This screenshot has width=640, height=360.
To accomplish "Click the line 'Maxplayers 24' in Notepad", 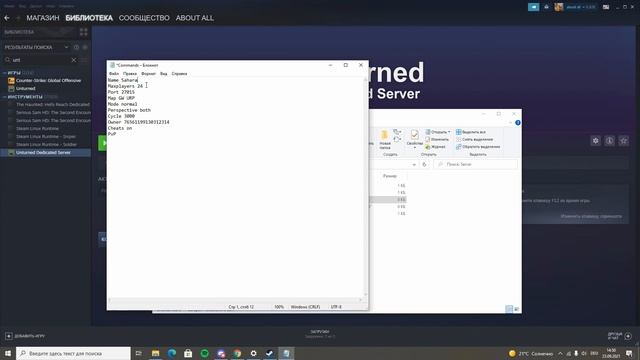I will tap(125, 86).
